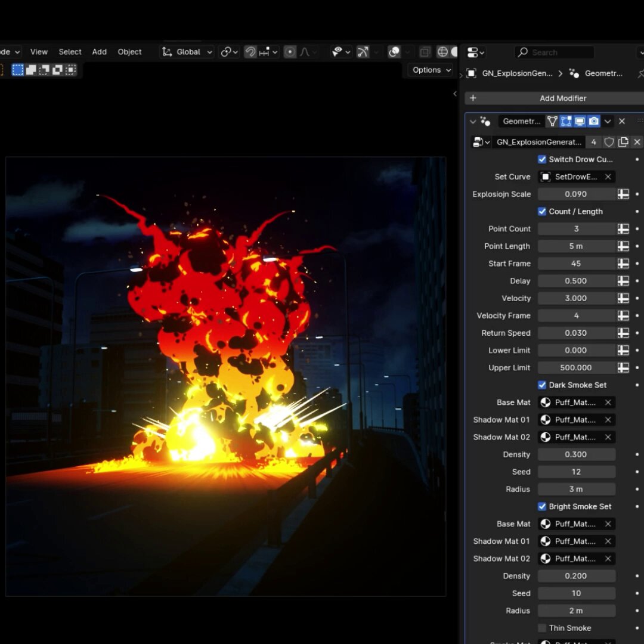Image resolution: width=644 pixels, height=644 pixels.
Task: Enable proportional editing in viewport header
Action: (x=290, y=52)
